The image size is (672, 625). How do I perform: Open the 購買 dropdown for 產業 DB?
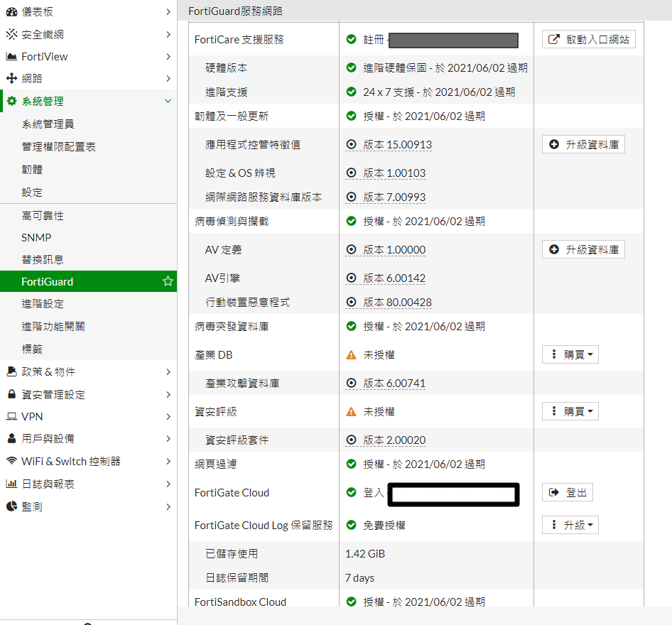pos(570,354)
